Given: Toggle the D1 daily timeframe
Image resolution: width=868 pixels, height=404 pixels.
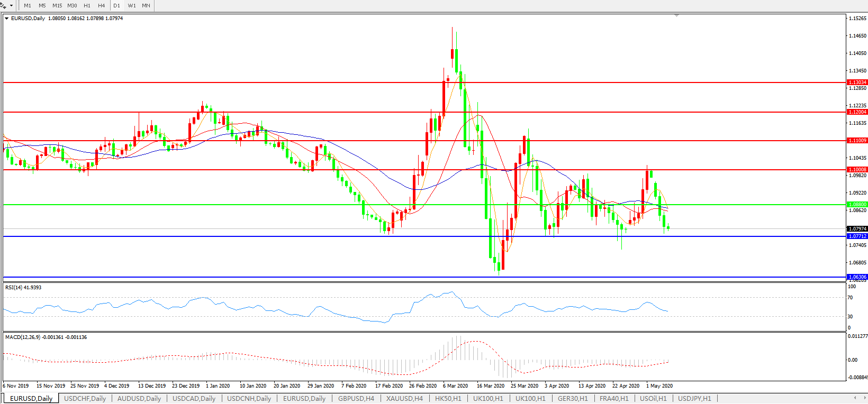Looking at the screenshot, I should tap(117, 5).
